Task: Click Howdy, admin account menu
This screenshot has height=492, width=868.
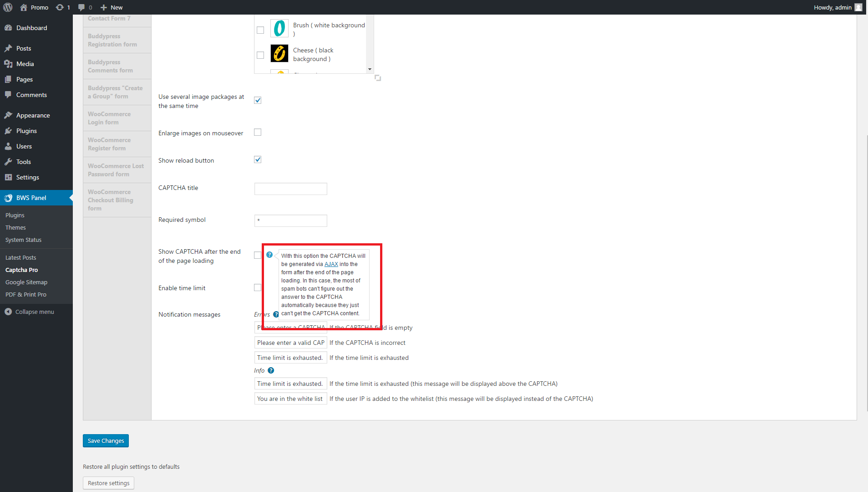Action: (x=838, y=7)
